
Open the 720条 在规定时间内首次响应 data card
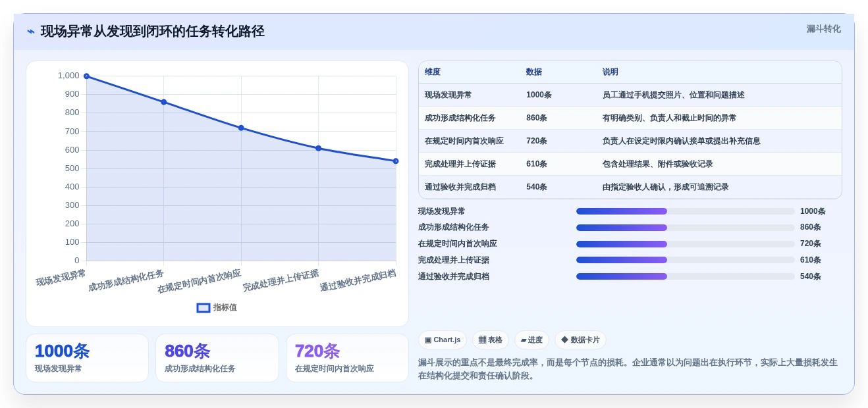point(347,358)
